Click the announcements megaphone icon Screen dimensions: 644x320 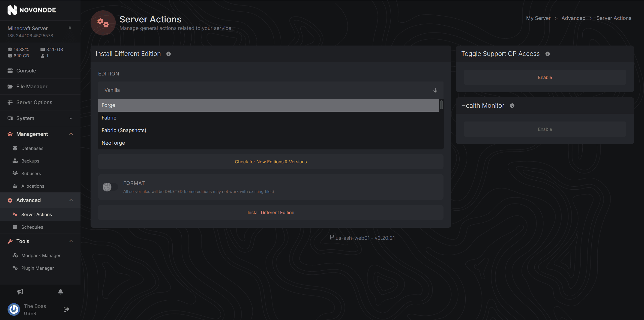click(x=20, y=292)
